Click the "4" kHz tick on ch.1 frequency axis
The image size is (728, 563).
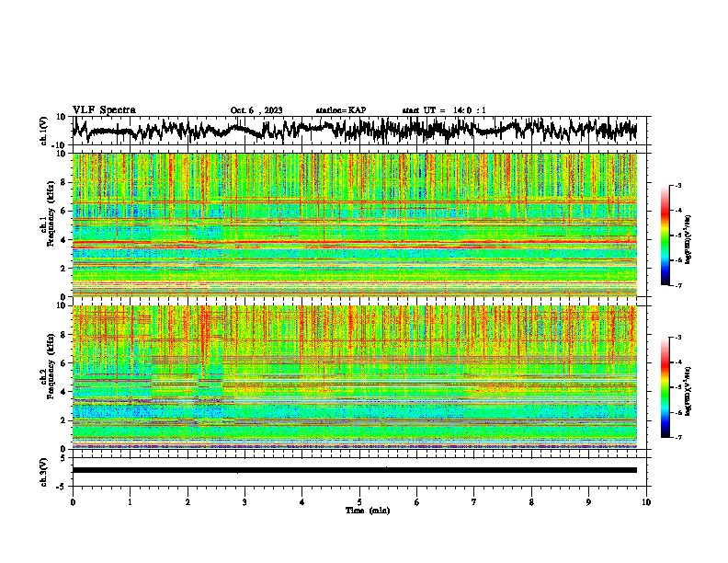(x=65, y=240)
